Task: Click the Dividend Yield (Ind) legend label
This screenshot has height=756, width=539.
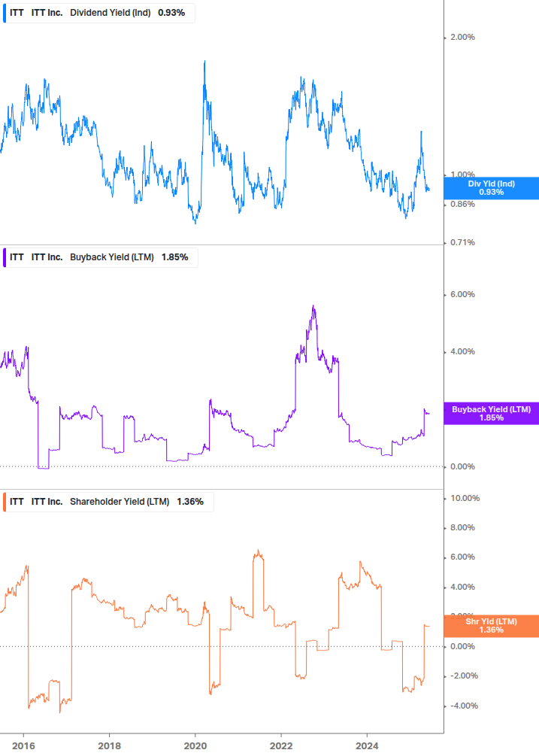Action: [111, 13]
